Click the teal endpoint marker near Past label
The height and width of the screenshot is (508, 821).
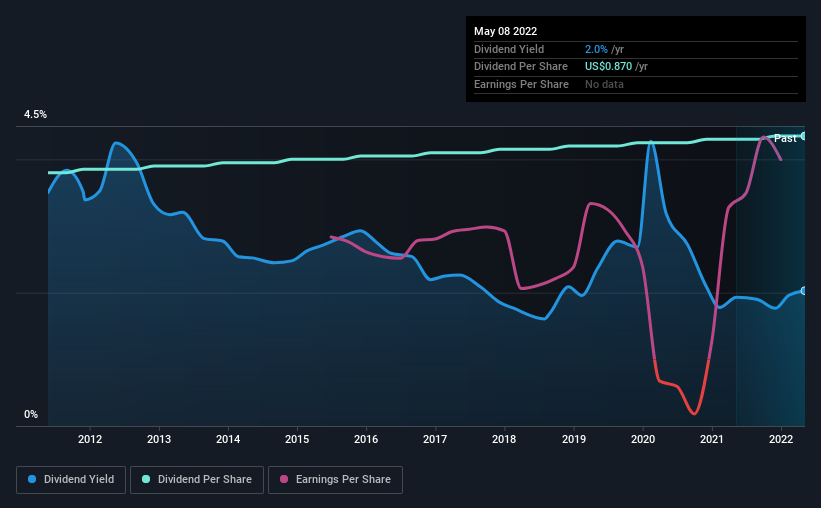coord(803,136)
